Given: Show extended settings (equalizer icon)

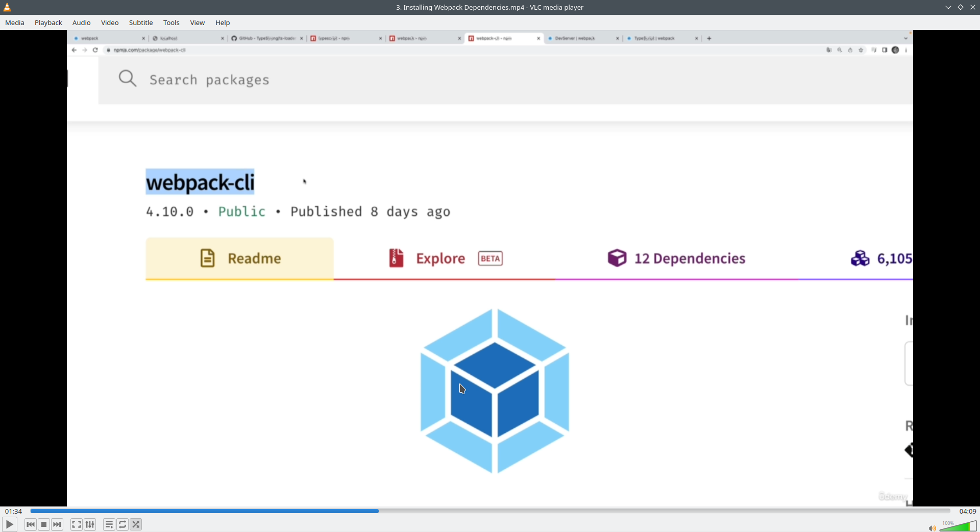Looking at the screenshot, I should [x=90, y=524].
